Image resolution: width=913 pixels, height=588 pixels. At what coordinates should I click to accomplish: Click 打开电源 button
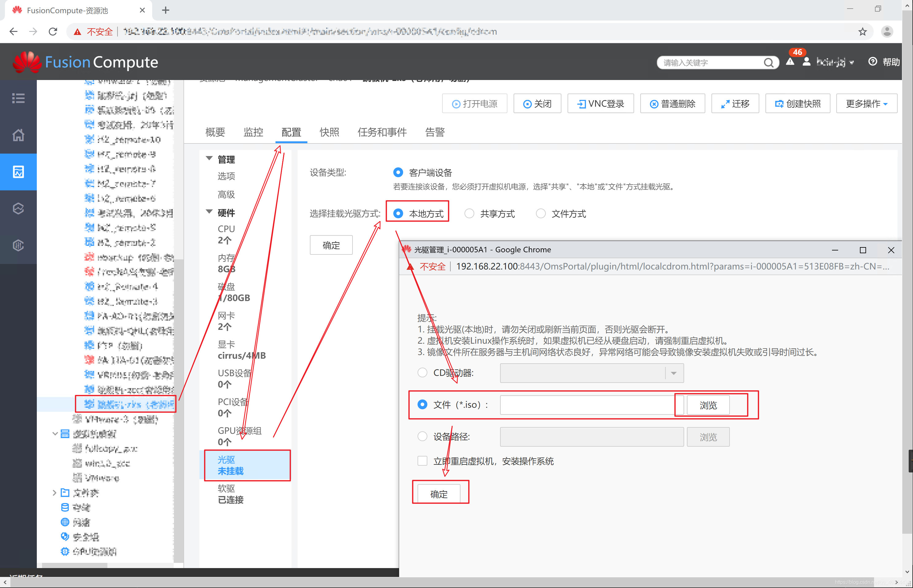pyautogui.click(x=475, y=104)
